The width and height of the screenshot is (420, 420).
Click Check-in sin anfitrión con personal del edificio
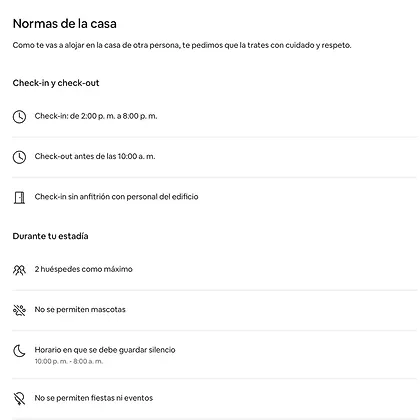point(116,197)
